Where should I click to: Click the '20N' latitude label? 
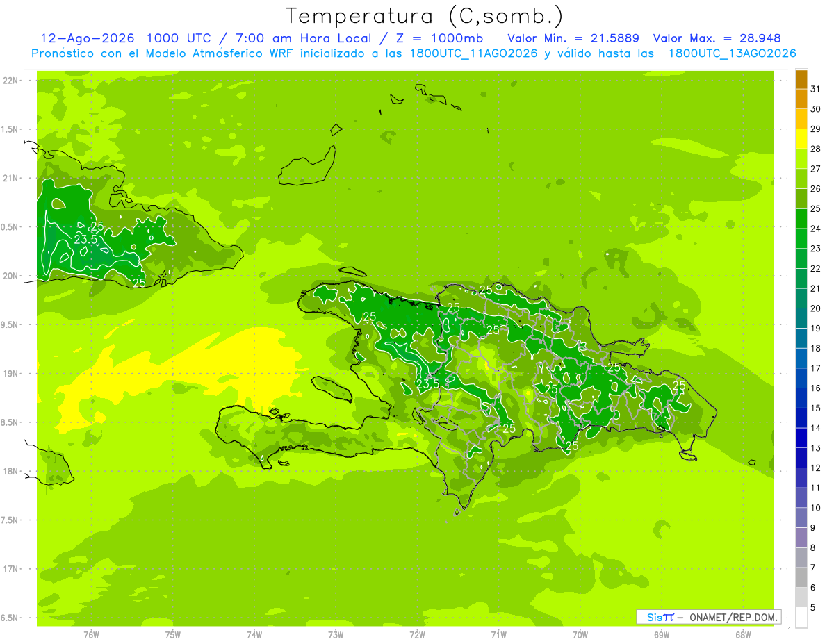pos(12,276)
